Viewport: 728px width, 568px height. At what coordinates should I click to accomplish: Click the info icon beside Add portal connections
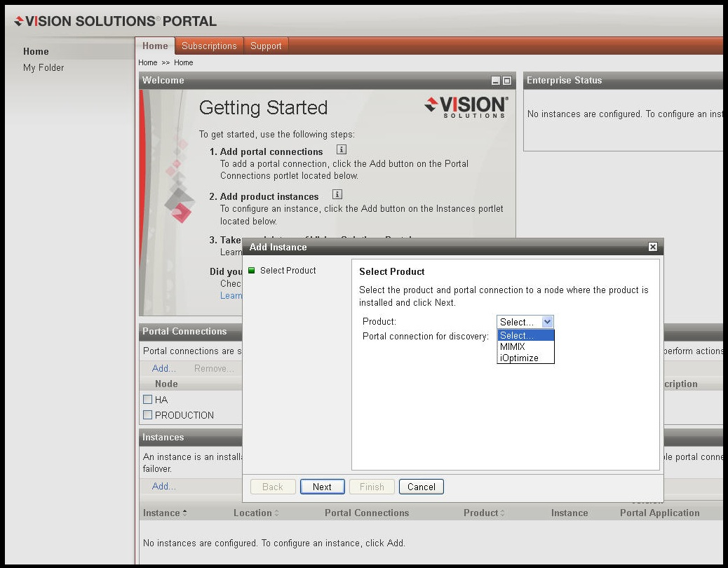342,149
